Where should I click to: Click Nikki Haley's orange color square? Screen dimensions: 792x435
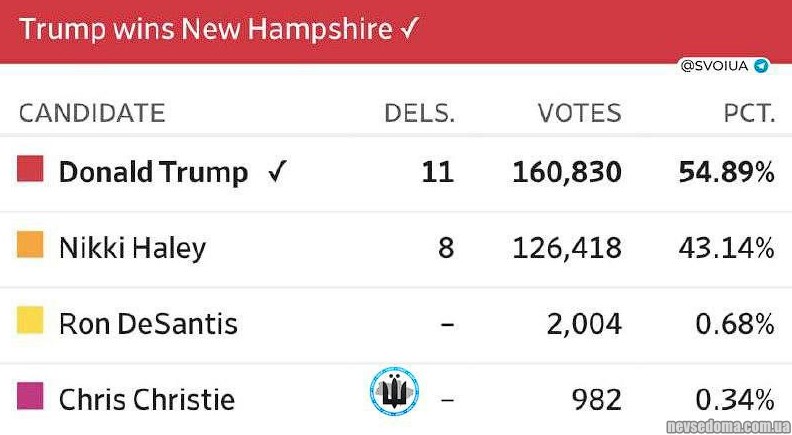coord(31,245)
